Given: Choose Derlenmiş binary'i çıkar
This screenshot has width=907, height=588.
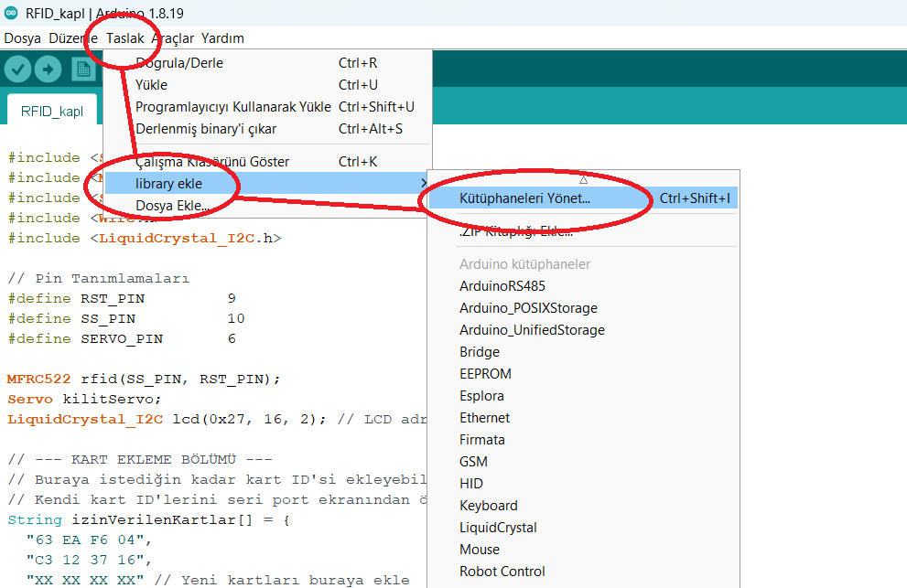Looking at the screenshot, I should pos(206,129).
